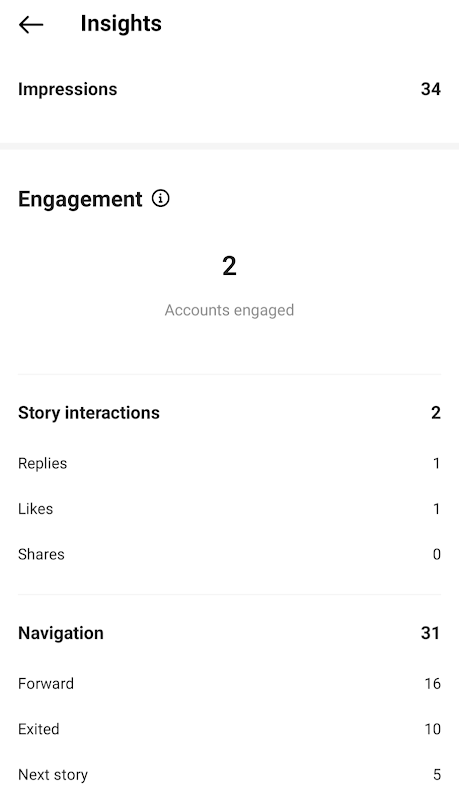Tap the Replies value 1
The height and width of the screenshot is (806, 459).
click(x=436, y=463)
